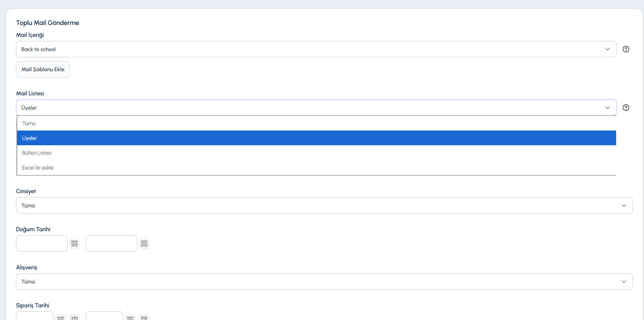Collapse the Mail Listesi dropdown
Screen dimensions: 644x320
tap(316, 108)
